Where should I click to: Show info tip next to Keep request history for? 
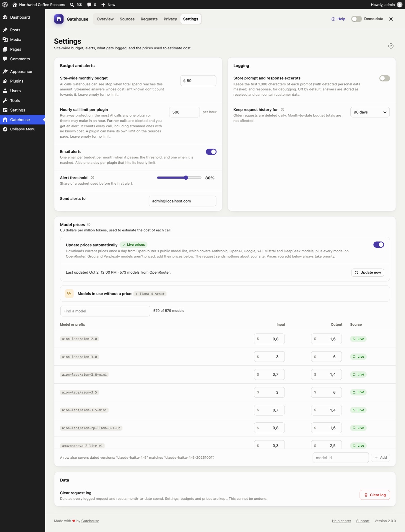tap(282, 110)
